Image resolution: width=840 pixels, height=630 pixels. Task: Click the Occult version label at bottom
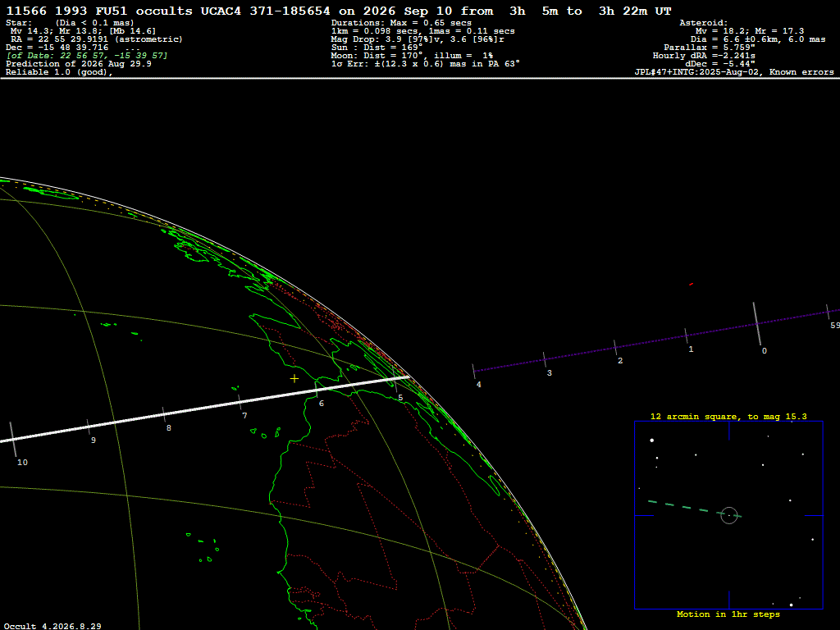point(52,626)
